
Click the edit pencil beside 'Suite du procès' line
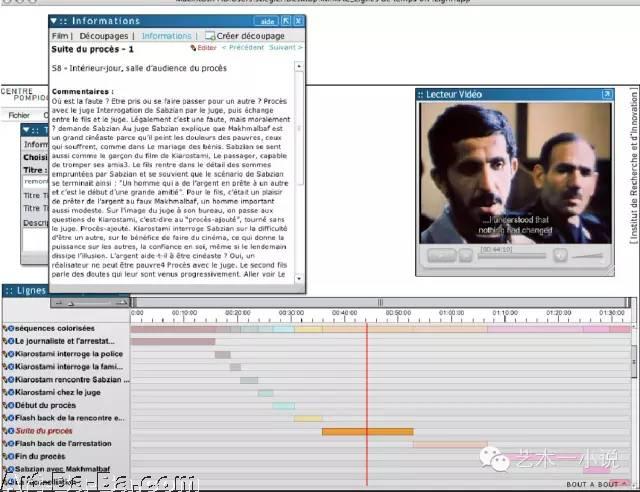4,431
